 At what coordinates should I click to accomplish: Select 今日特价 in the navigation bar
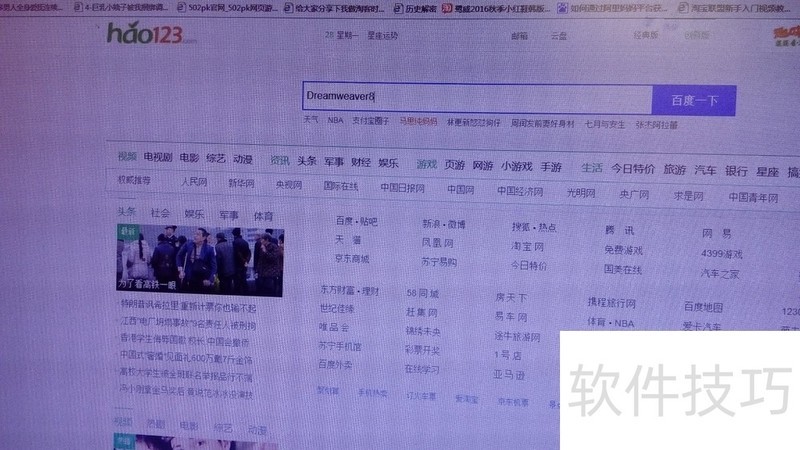click(633, 169)
